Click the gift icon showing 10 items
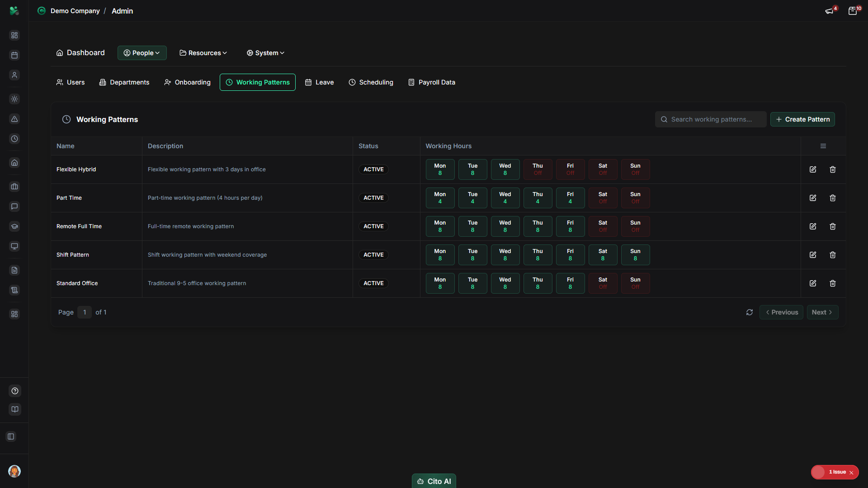Image resolution: width=868 pixels, height=488 pixels. [854, 11]
